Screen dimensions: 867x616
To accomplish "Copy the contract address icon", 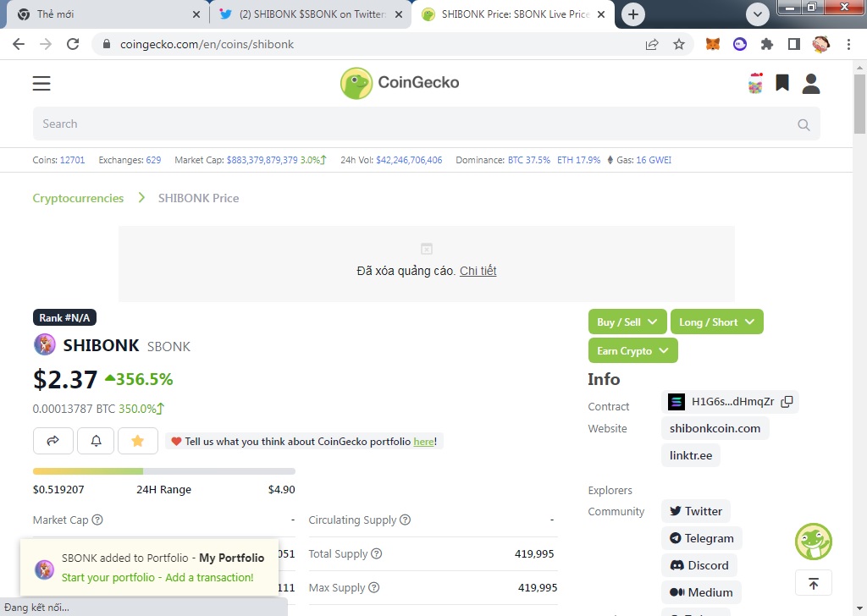I will [787, 402].
